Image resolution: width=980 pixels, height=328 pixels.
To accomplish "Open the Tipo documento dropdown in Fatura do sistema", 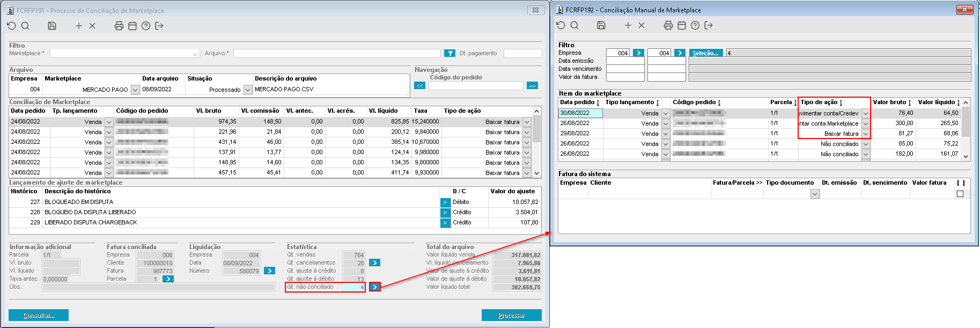I will tap(815, 194).
